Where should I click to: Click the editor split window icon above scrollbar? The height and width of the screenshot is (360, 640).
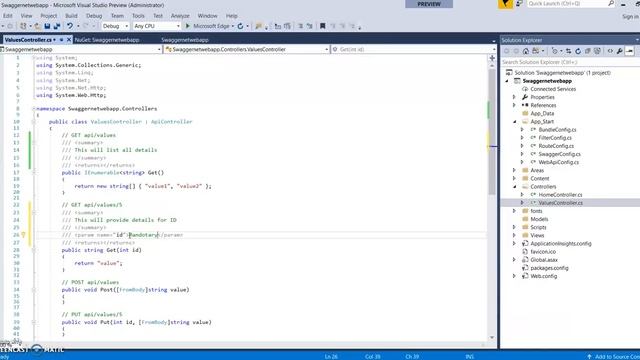[492, 58]
